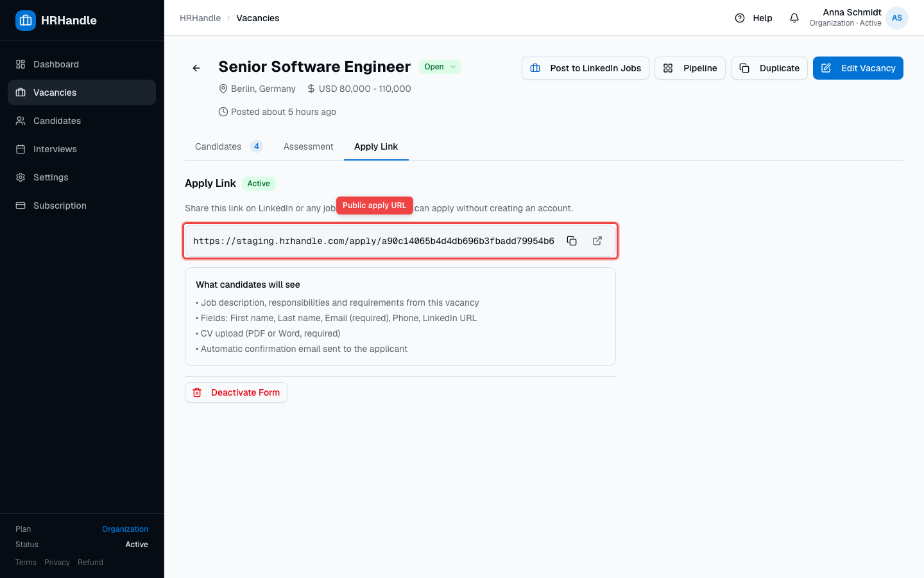Viewport: 924px width, 578px height.
Task: Click the Senior Software Engineer title
Action: click(314, 67)
